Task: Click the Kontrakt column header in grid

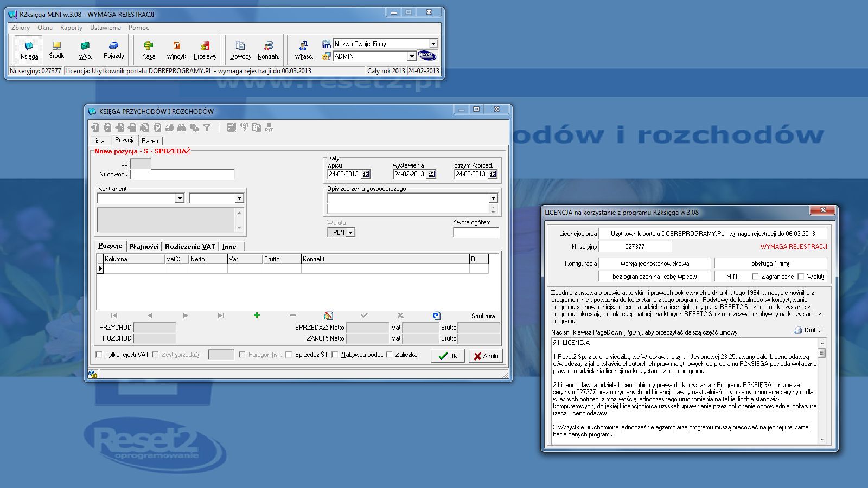Action: pyautogui.click(x=385, y=259)
